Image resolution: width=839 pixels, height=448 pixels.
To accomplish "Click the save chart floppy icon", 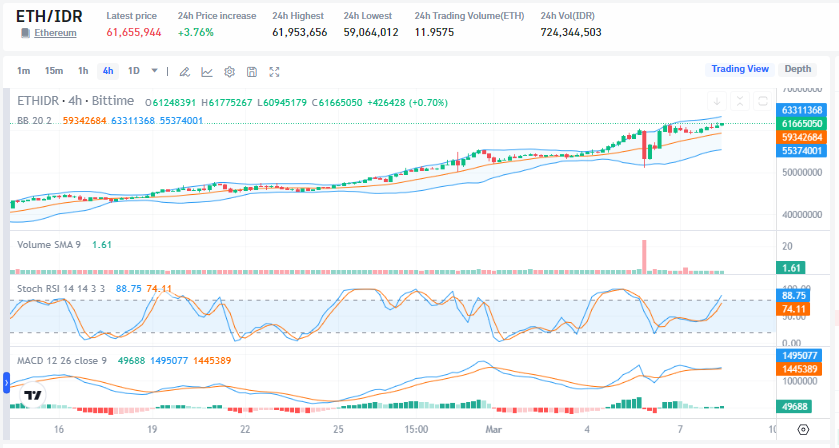I will click(252, 71).
